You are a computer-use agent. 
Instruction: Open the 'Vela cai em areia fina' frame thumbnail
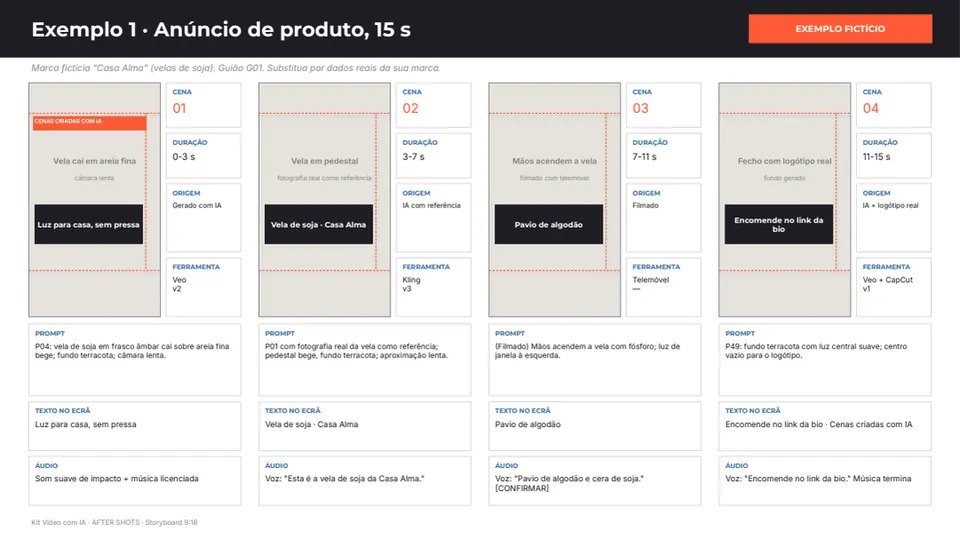click(x=94, y=200)
